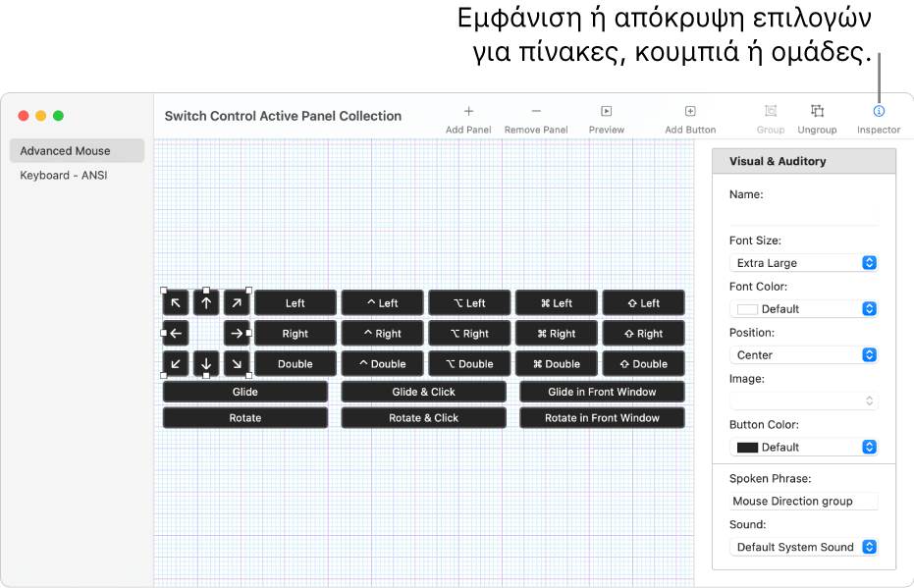The height and width of the screenshot is (588, 914).
Task: Select the plain Double panel button
Action: [296, 363]
